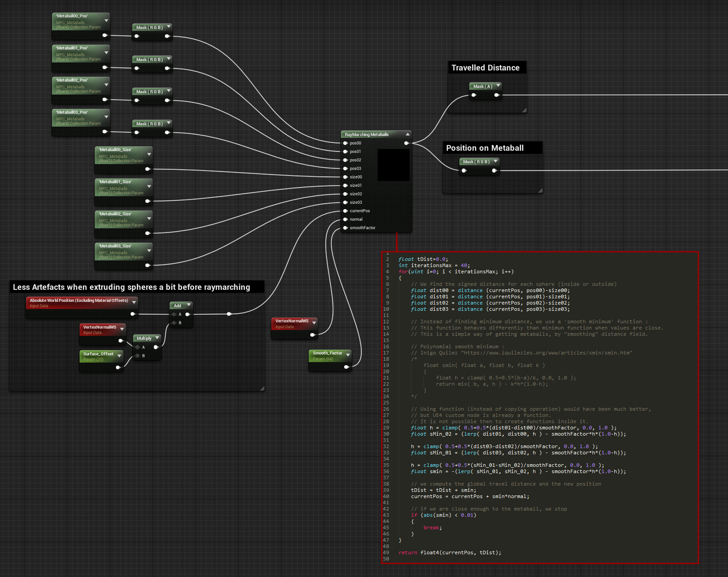Click the RayMarching Metaballs output pin
Image resolution: width=728 pixels, height=577 pixels.
pos(406,143)
